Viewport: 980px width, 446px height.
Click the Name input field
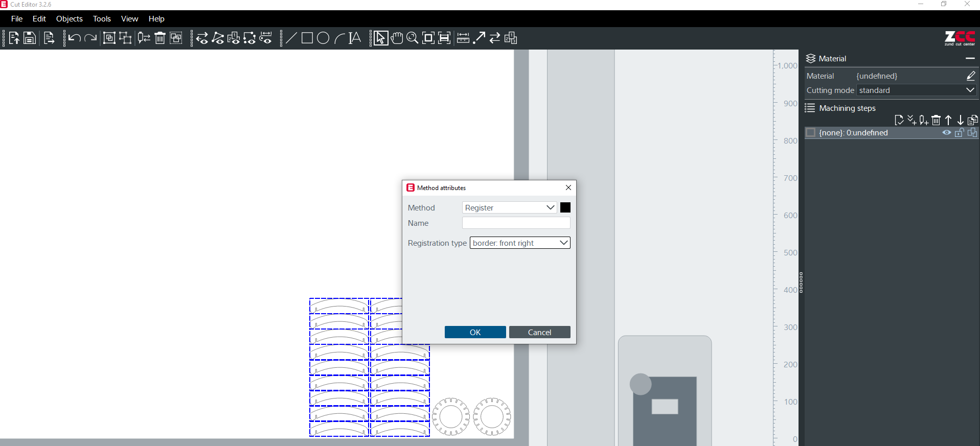coord(516,223)
